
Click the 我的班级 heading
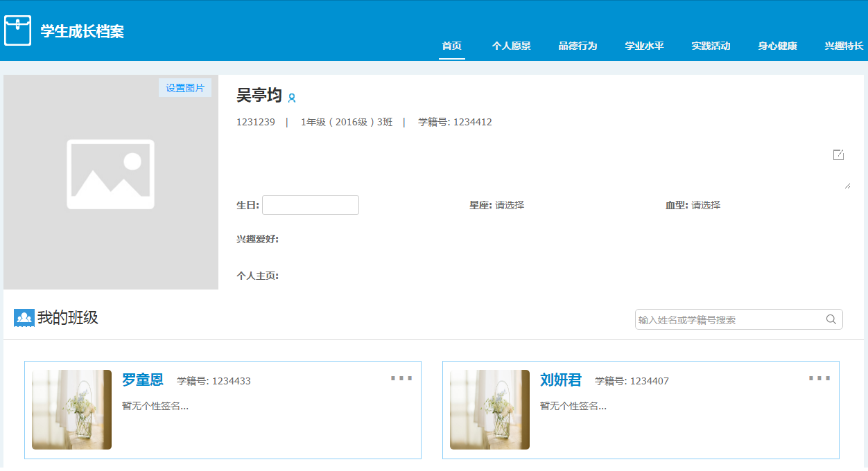click(x=68, y=318)
